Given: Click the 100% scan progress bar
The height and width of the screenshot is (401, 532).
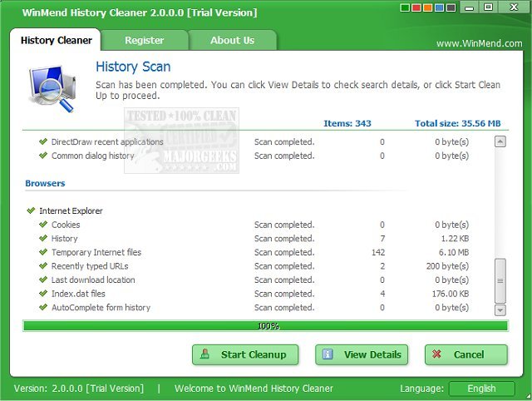Looking at the screenshot, I should click(266, 326).
